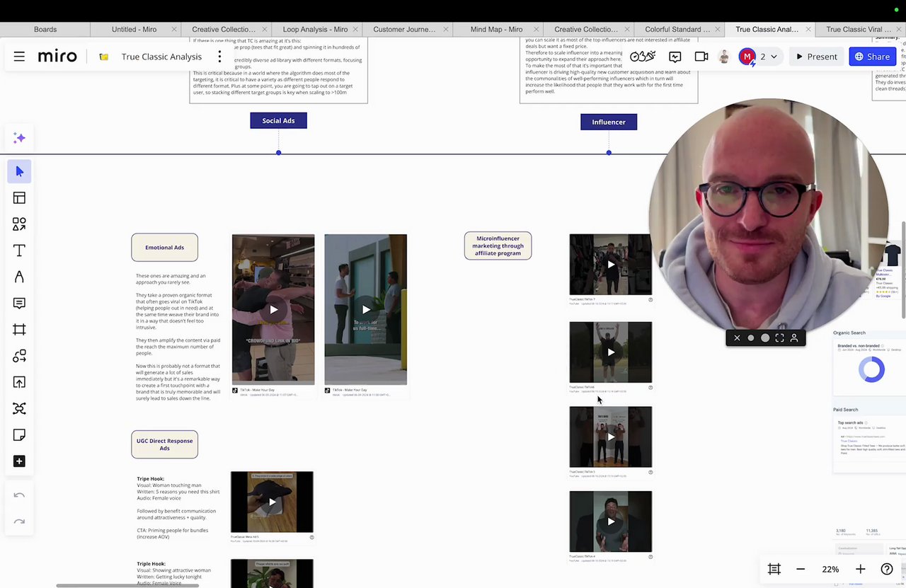Switch to the Untitled - Miro tab
This screenshot has width=906, height=588.
click(x=134, y=29)
